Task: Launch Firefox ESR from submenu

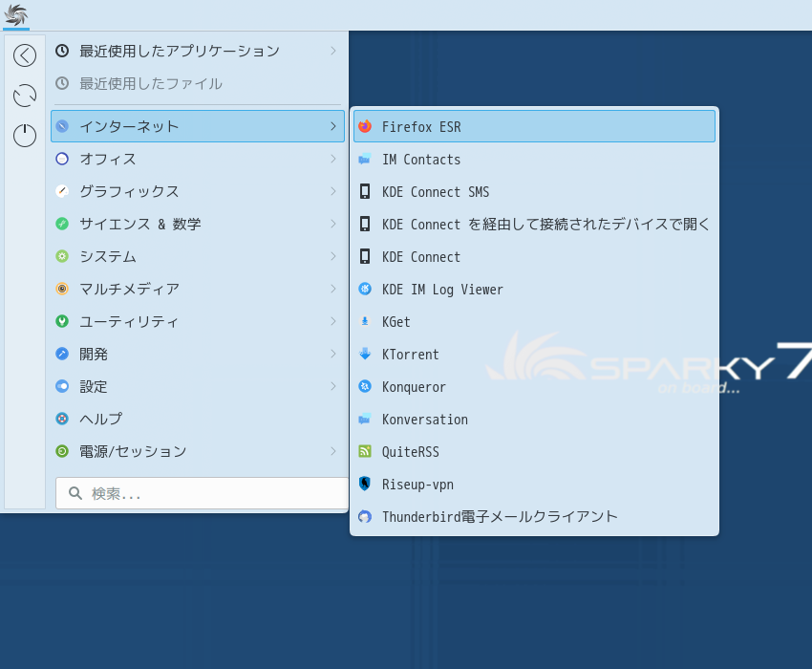Action: pos(534,126)
